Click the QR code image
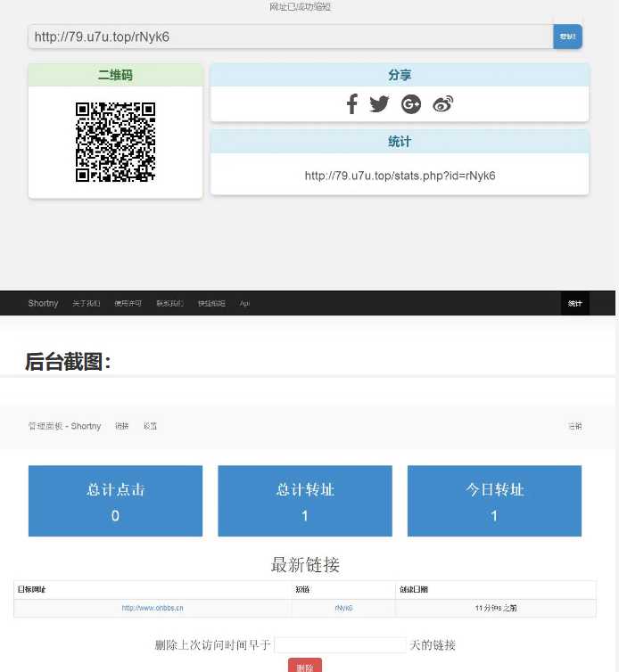Screen dimensions: 619x672 point(115,143)
